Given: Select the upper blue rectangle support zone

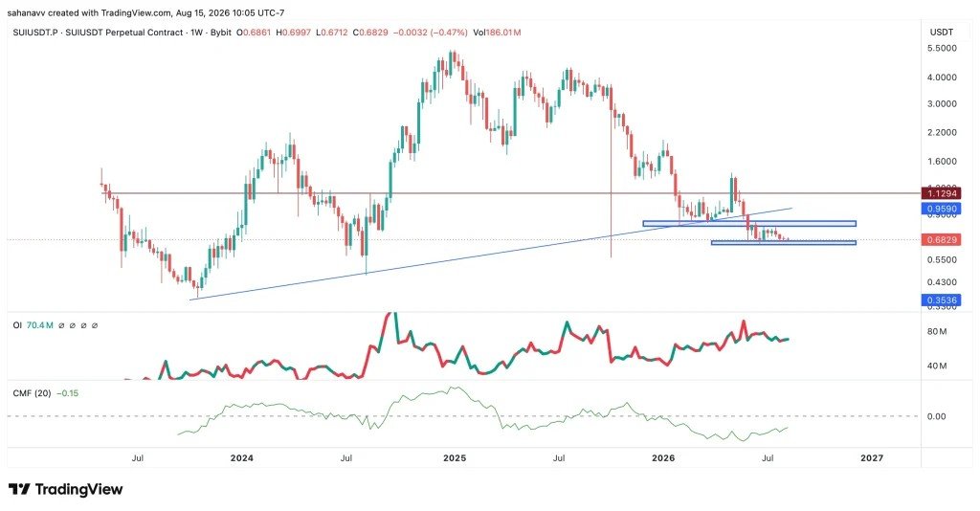Looking at the screenshot, I should click(x=748, y=223).
